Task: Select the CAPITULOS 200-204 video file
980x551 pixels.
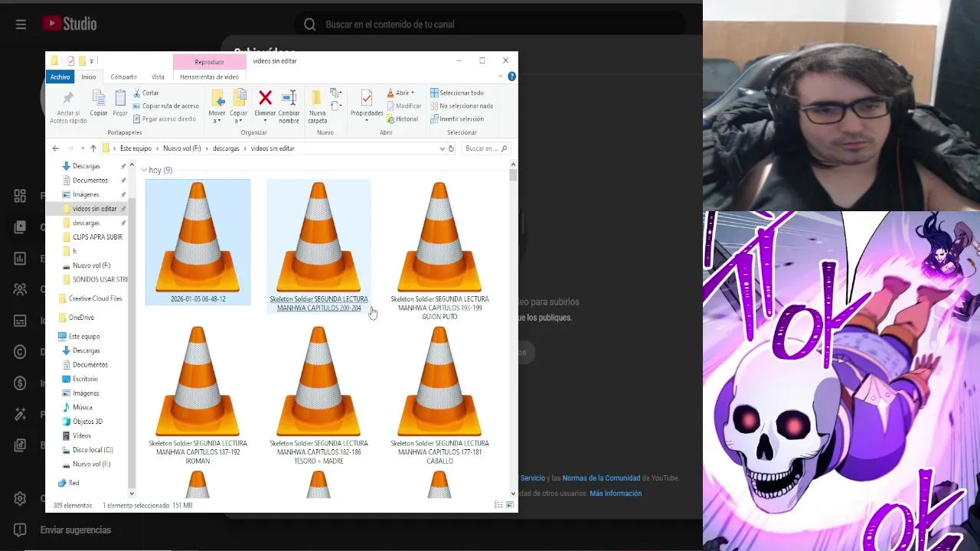Action: pyautogui.click(x=318, y=246)
